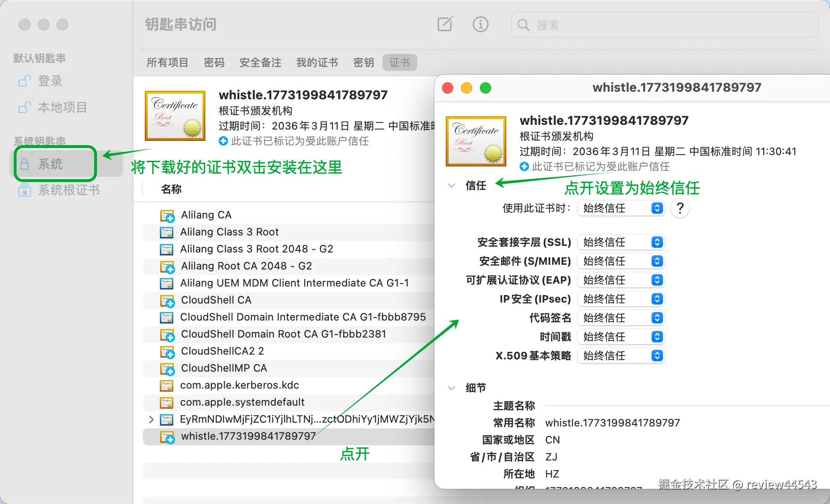Select the Alilang Class 3 Root name

click(230, 232)
